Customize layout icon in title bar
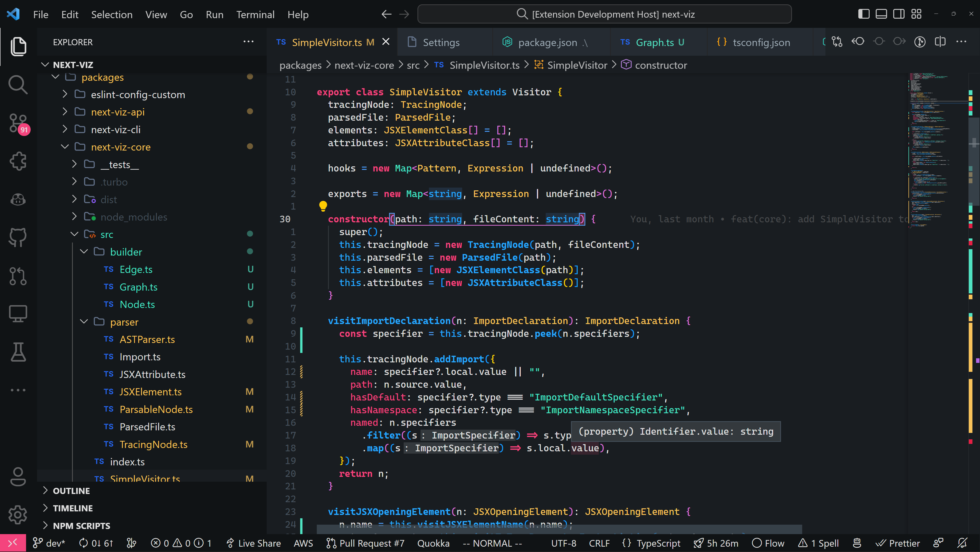Viewport: 980px width, 552px height. (x=916, y=15)
